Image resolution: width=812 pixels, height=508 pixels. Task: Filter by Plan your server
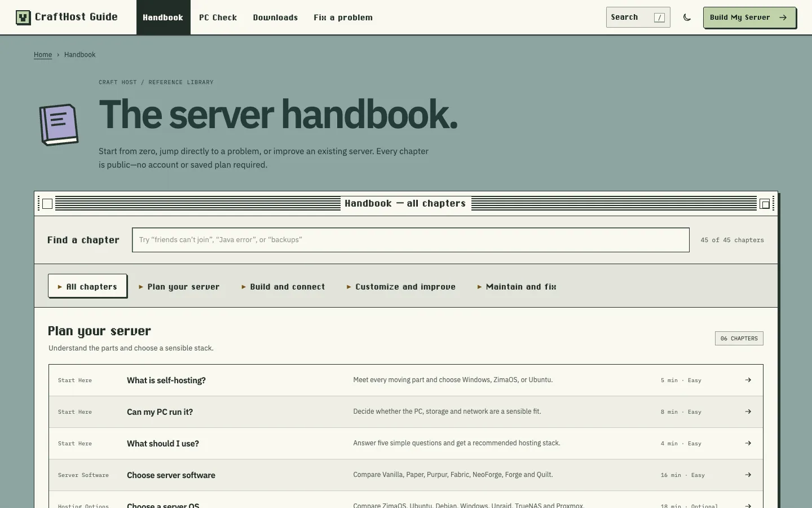(179, 287)
